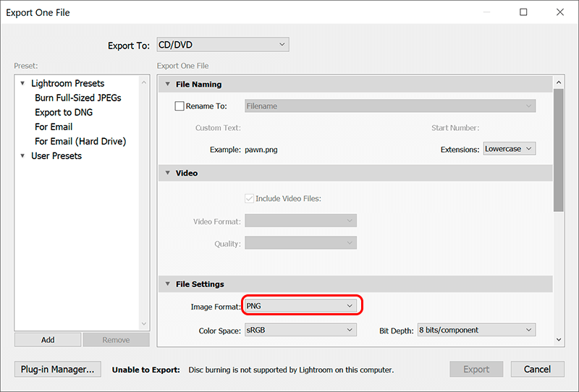This screenshot has height=392, width=579.
Task: Click the 'pawn.png' example filename
Action: pos(261,150)
